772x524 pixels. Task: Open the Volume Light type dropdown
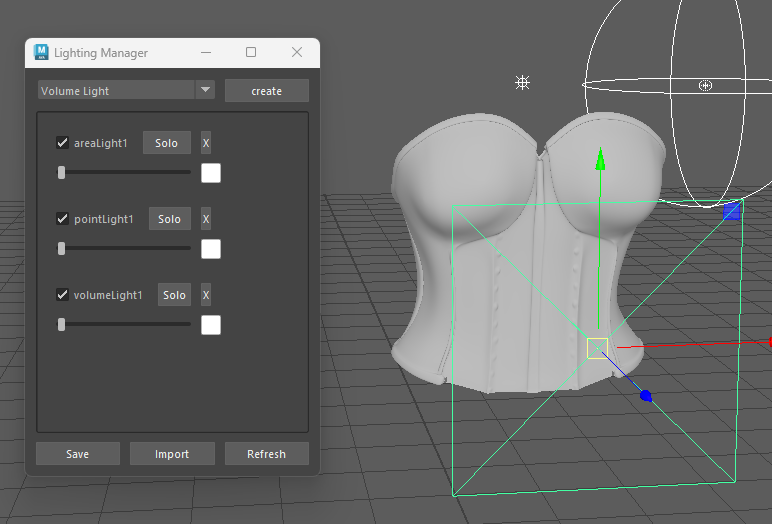click(127, 90)
